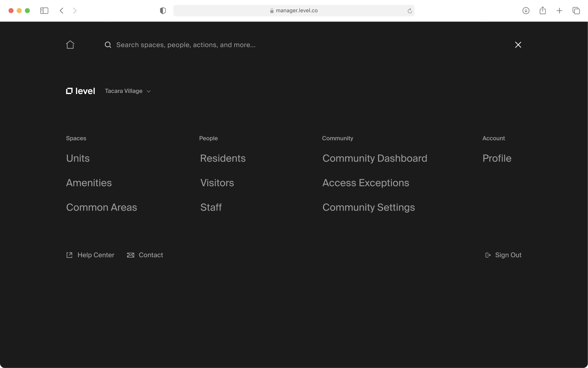
Task: Reload the page from address bar
Action: (410, 11)
